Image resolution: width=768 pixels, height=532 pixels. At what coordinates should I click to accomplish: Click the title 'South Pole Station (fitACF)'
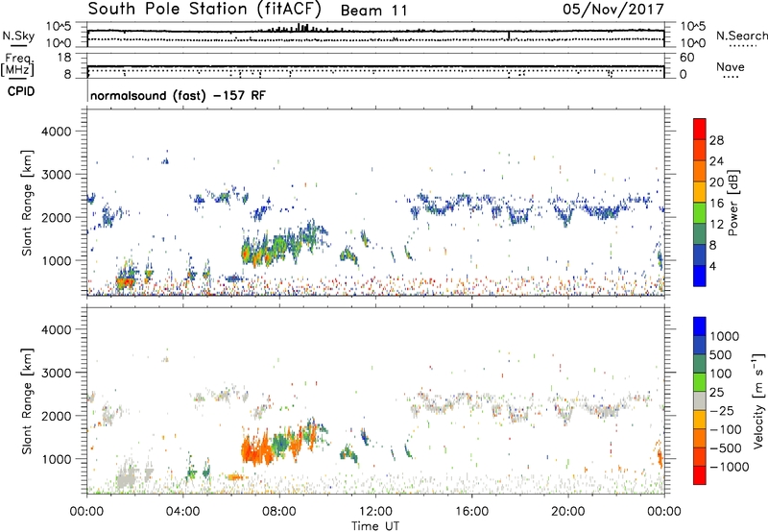pyautogui.click(x=204, y=9)
